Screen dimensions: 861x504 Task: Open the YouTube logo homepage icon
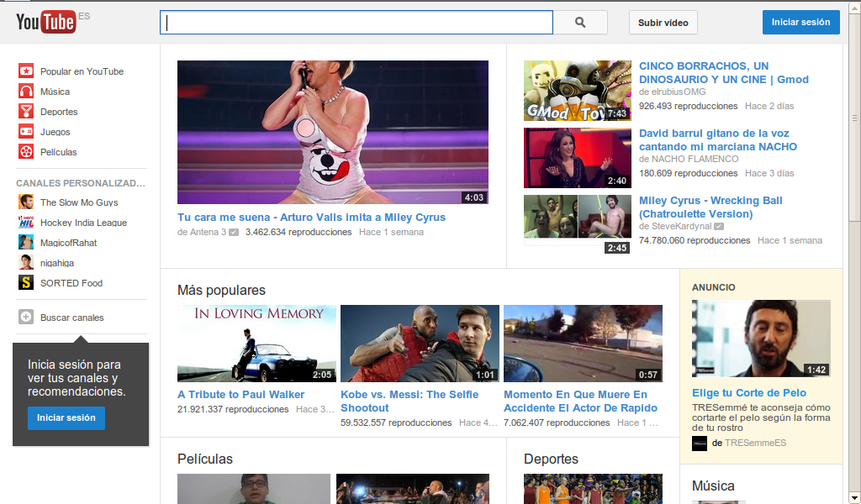[x=46, y=22]
